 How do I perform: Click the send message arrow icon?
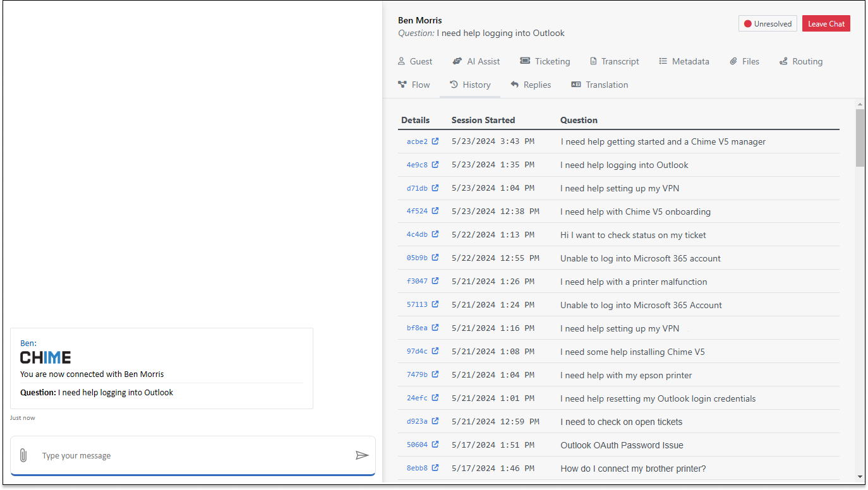click(362, 455)
